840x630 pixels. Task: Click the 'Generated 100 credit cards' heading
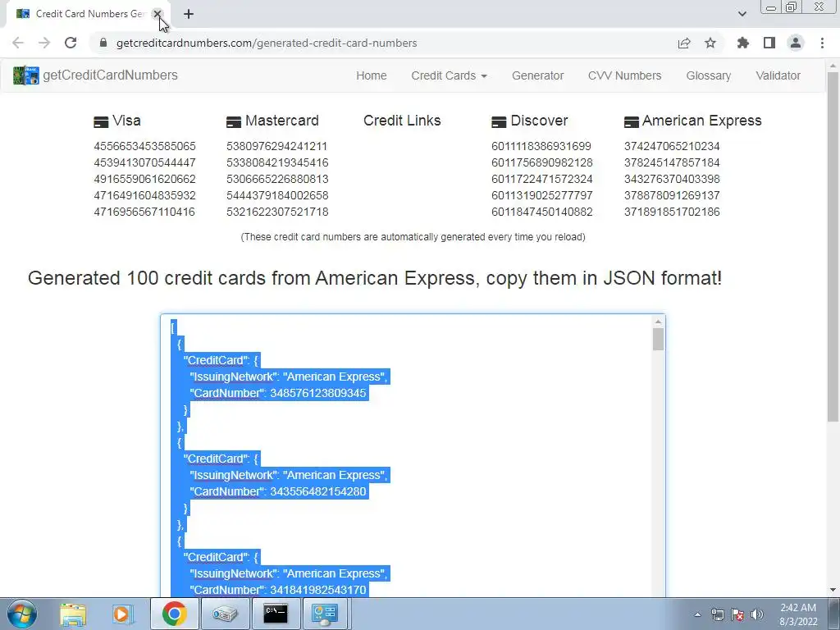point(374,278)
